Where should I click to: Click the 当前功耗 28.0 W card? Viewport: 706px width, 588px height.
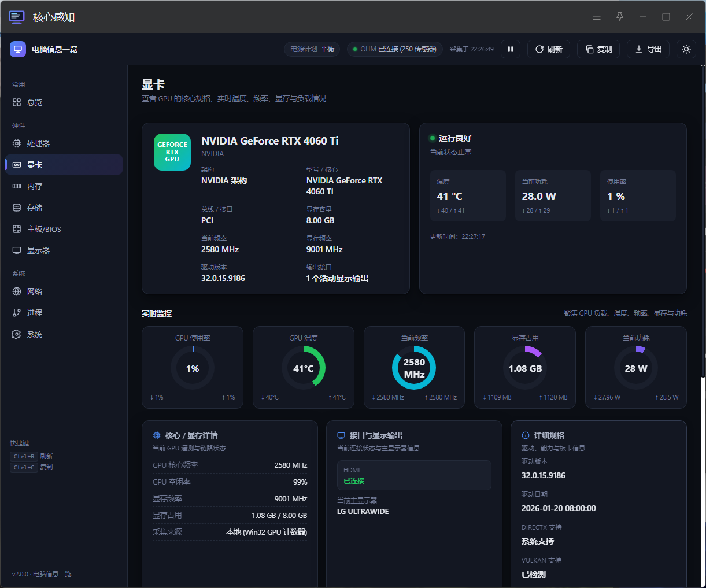click(x=553, y=195)
